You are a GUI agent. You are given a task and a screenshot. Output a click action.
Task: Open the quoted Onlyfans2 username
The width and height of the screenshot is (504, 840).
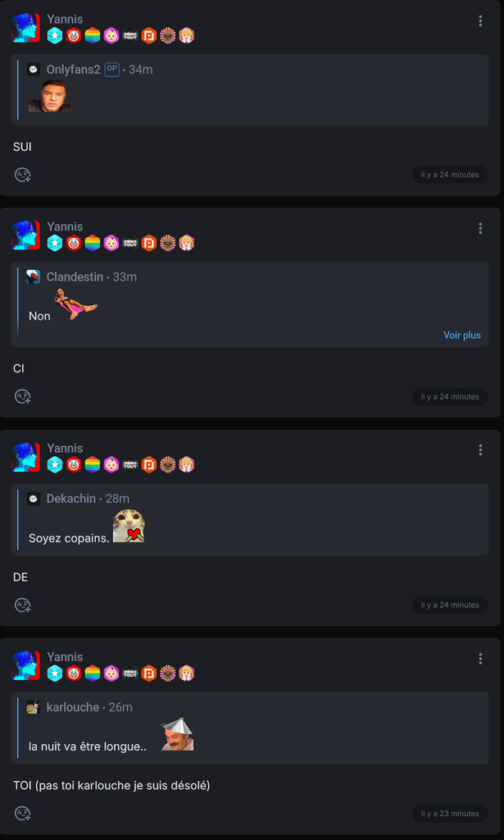[x=73, y=70]
